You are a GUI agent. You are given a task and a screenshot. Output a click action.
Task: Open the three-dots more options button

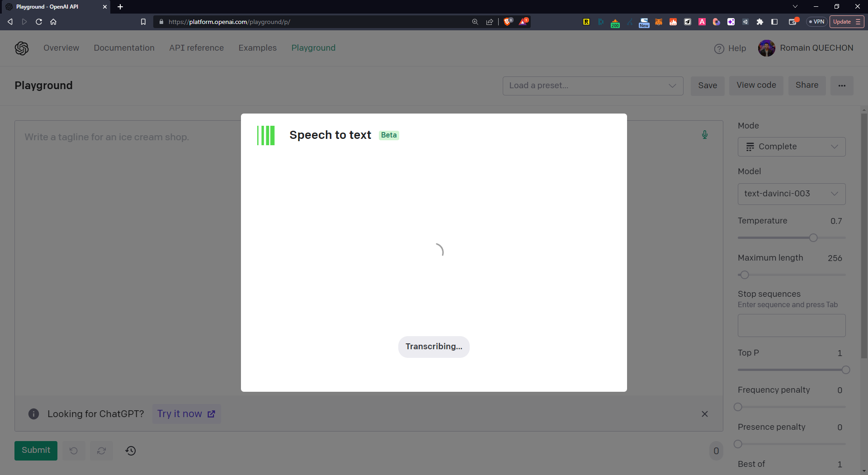click(x=841, y=85)
